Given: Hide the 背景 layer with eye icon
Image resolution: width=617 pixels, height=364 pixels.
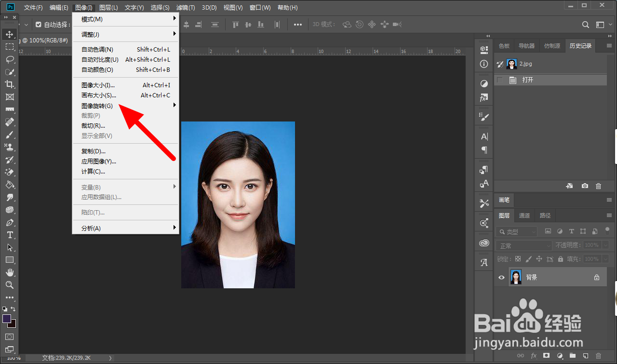Looking at the screenshot, I should click(501, 277).
